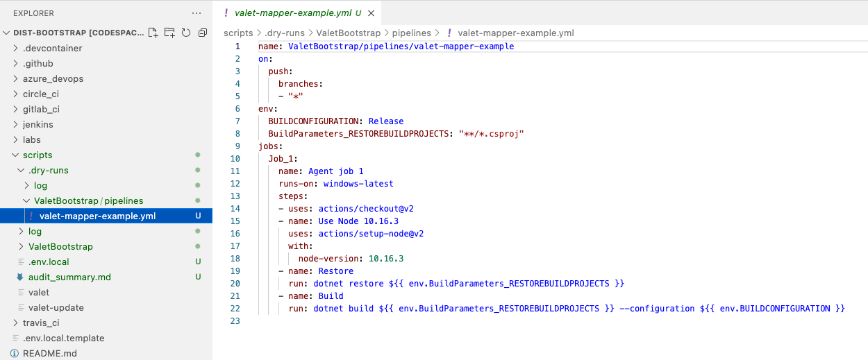The image size is (868, 360).
Task: Click 'BUILDCONFIGURATION' key on line 7
Action: [315, 121]
